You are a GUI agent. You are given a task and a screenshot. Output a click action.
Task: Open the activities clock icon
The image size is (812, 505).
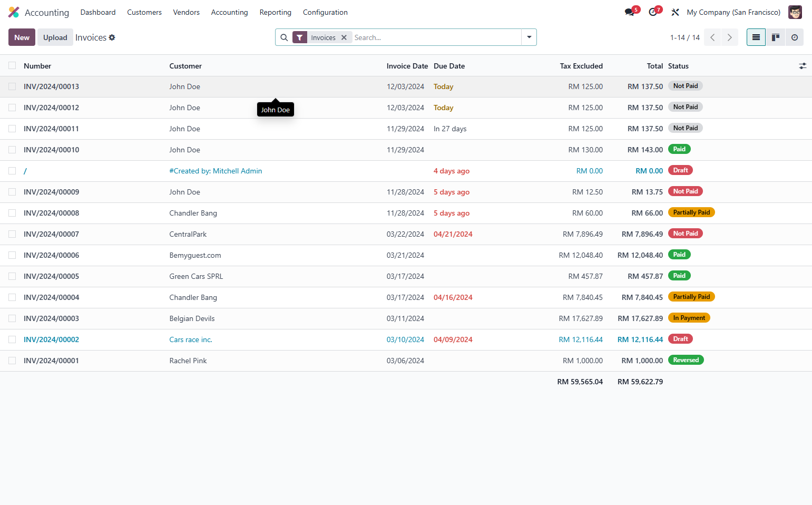pos(653,12)
